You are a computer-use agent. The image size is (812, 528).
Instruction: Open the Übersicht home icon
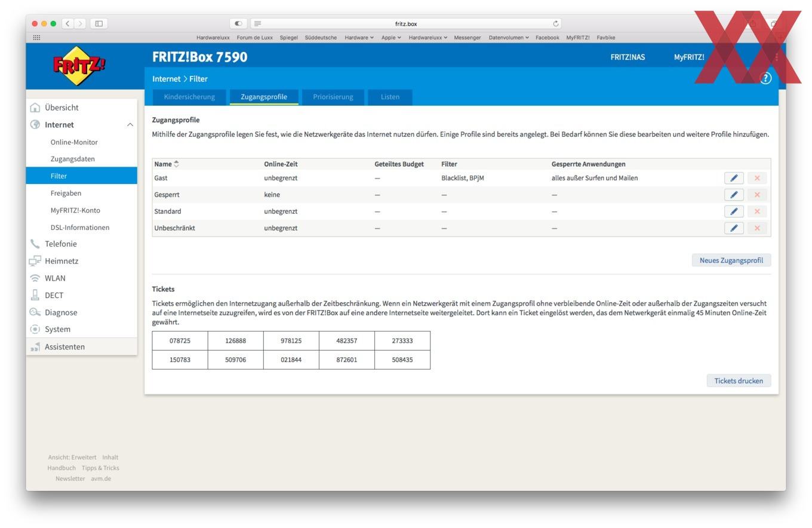(x=35, y=108)
